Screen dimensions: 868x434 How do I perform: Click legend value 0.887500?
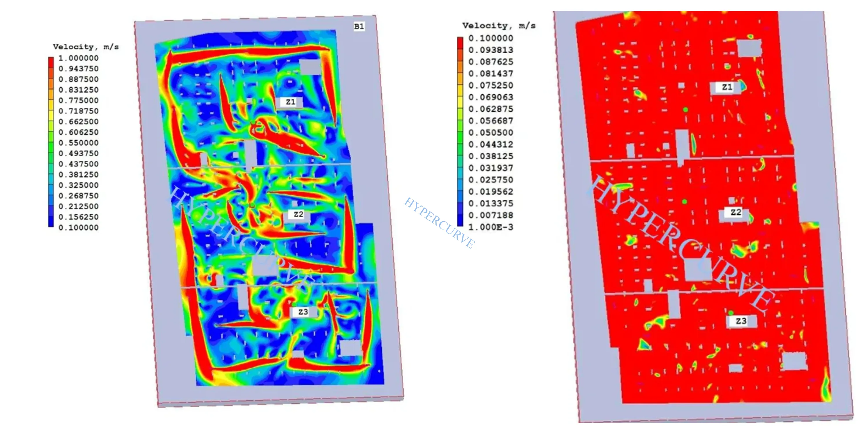pos(78,79)
